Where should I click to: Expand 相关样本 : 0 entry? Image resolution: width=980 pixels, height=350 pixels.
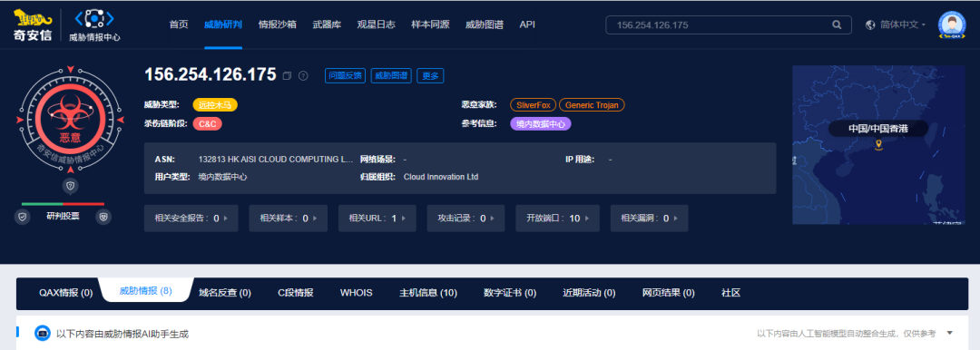[x=289, y=219]
